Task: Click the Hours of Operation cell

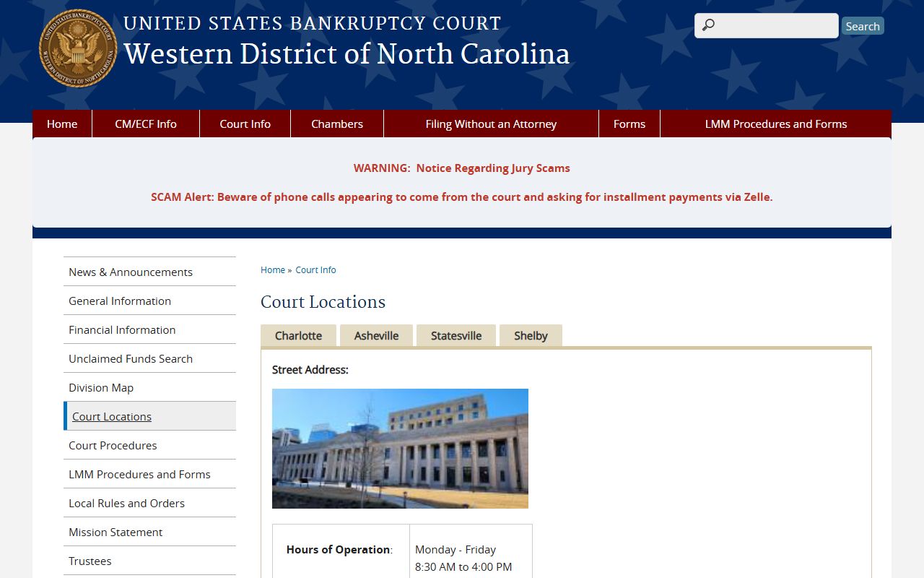Action: pyautogui.click(x=341, y=551)
